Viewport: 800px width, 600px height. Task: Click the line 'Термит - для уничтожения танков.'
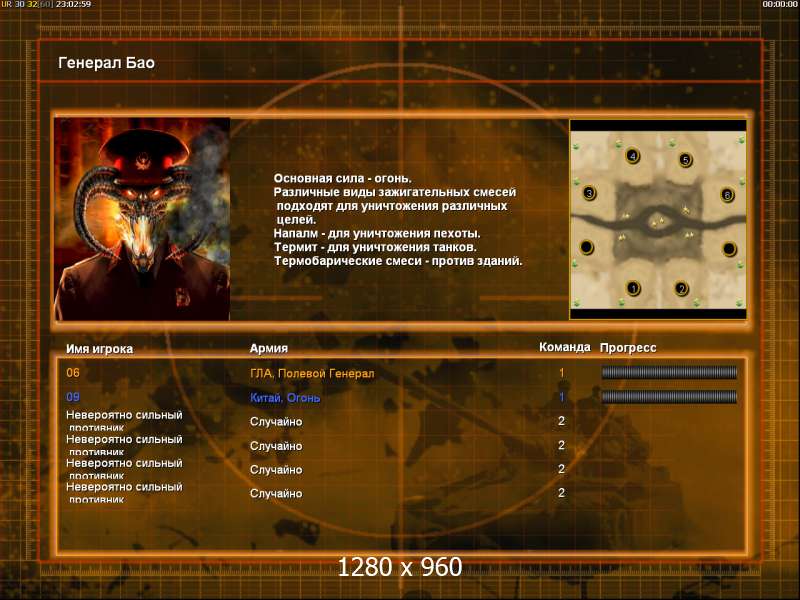pos(375,247)
